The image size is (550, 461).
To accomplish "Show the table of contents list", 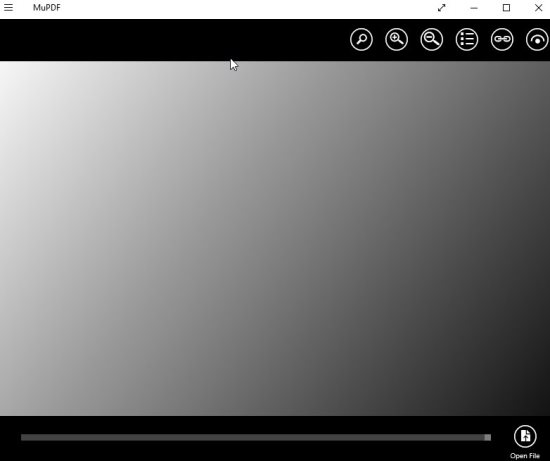I will coord(467,39).
